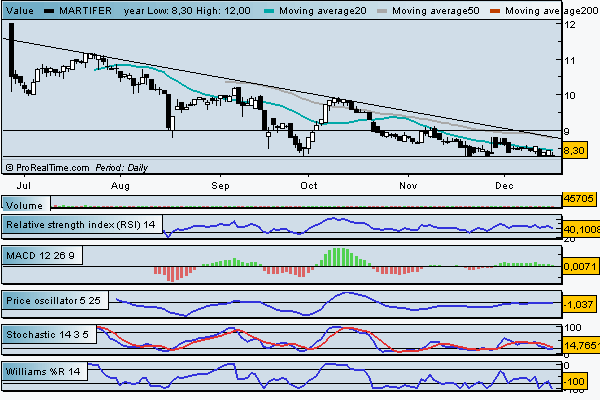Viewport: 600px width, 400px height.
Task: Click the yellow 40,1008 RSI value tag
Action: pos(581,229)
